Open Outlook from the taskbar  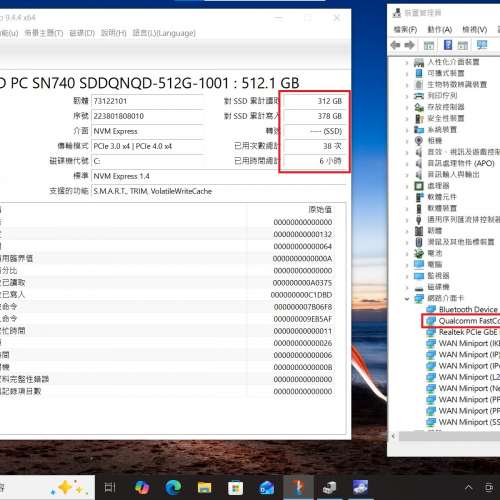(266, 488)
